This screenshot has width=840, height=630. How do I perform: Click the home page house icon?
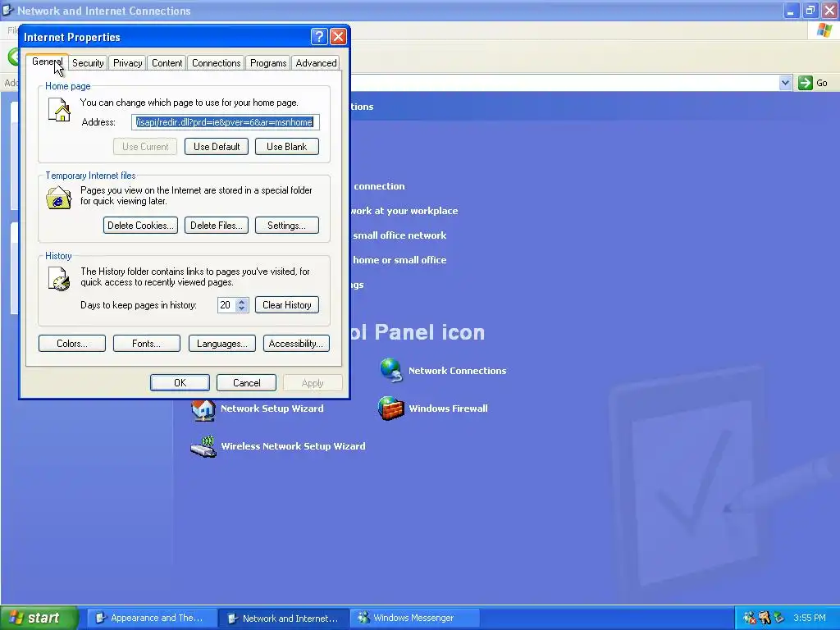[x=59, y=110]
